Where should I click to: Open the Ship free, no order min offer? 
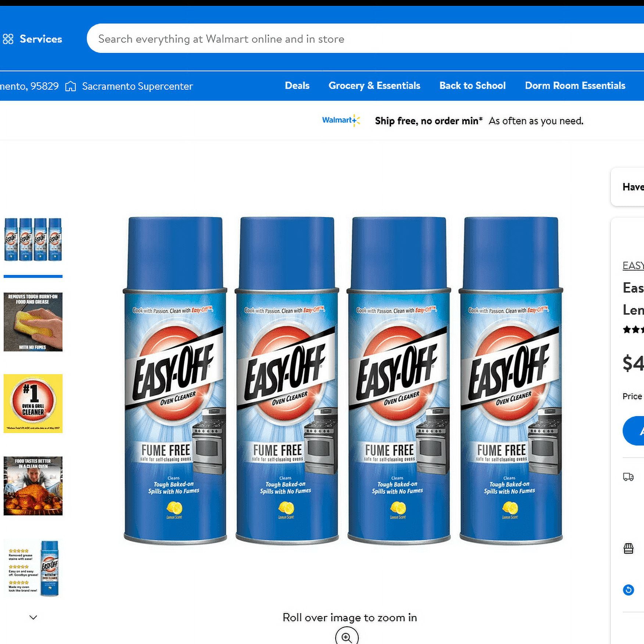(x=429, y=121)
